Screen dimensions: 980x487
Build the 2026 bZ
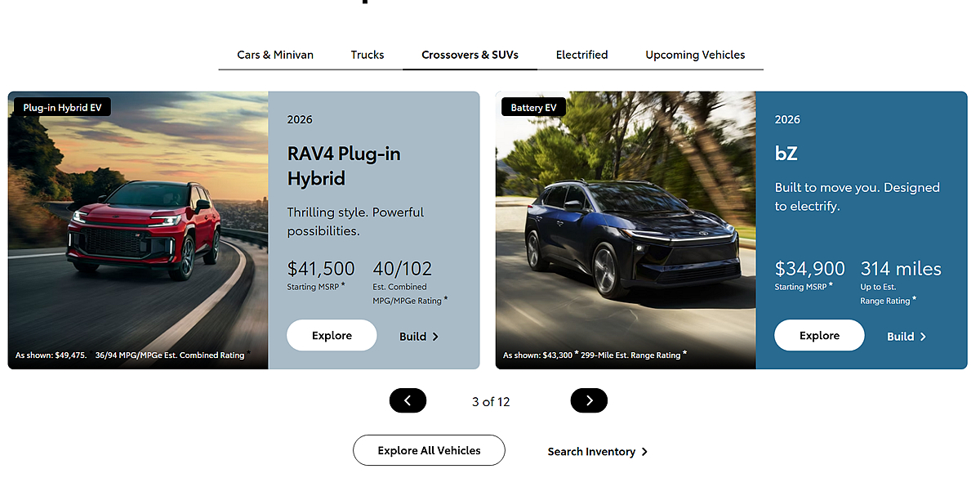click(906, 337)
